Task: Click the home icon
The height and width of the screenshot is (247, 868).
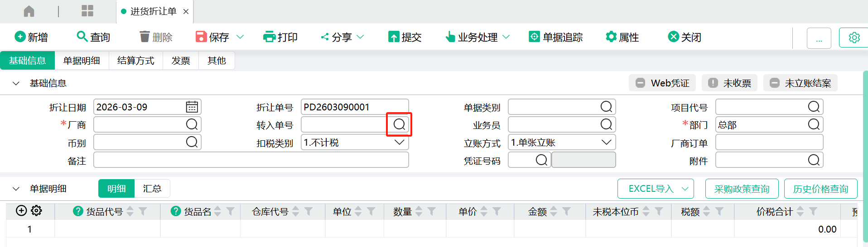Action: point(29,11)
